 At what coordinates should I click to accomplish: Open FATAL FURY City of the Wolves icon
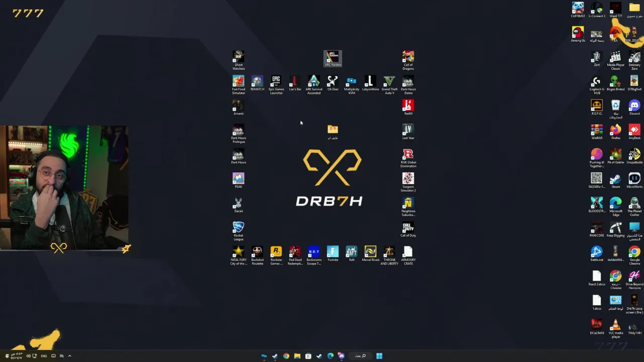(238, 256)
